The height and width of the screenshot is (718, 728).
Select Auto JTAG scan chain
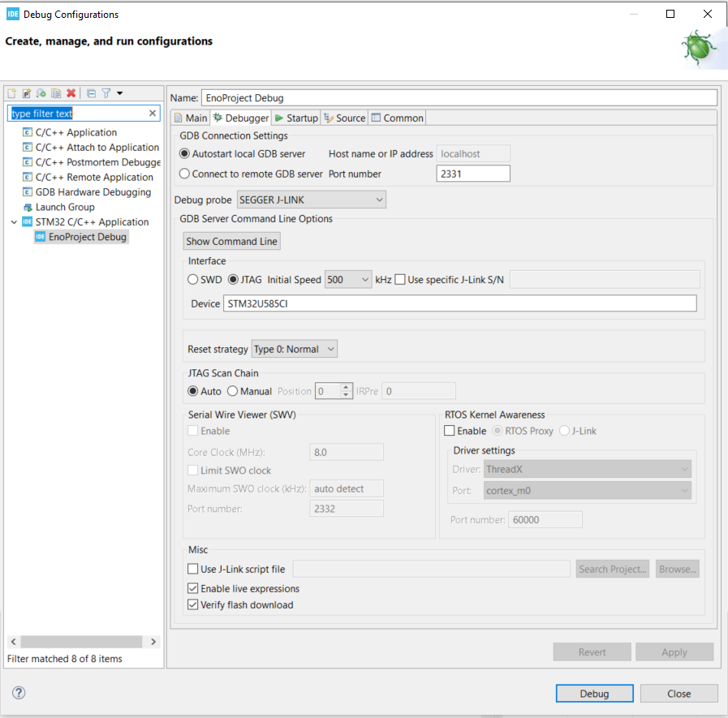192,391
